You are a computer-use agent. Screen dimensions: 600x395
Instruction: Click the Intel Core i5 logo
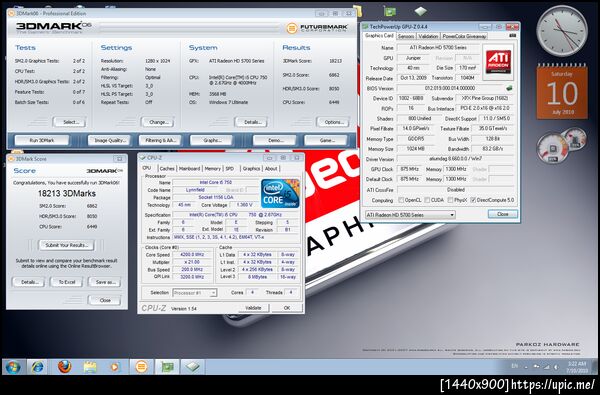tap(280, 193)
